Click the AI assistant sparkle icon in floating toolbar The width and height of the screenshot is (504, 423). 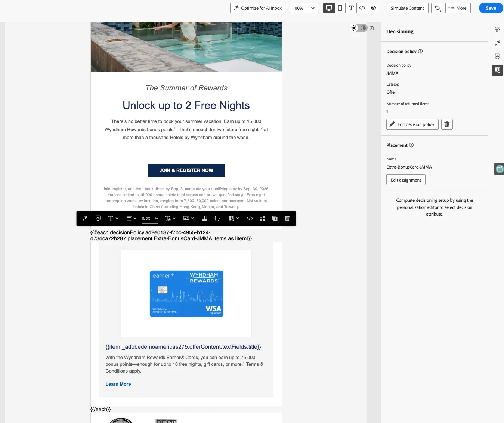[x=85, y=218]
